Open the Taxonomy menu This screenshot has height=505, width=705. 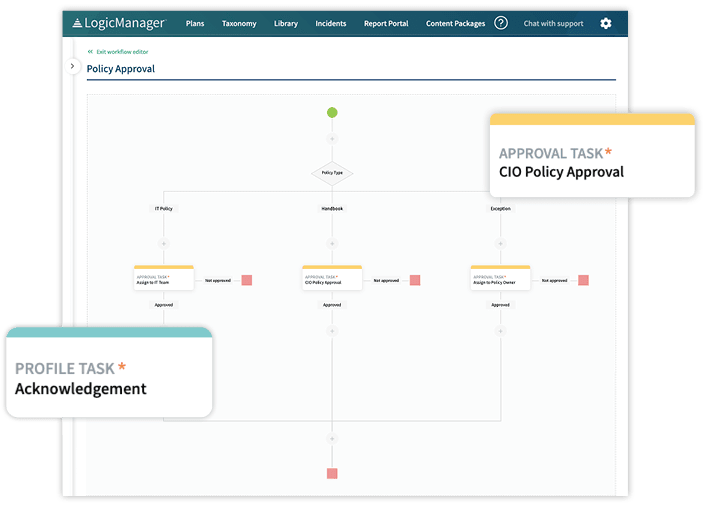239,23
